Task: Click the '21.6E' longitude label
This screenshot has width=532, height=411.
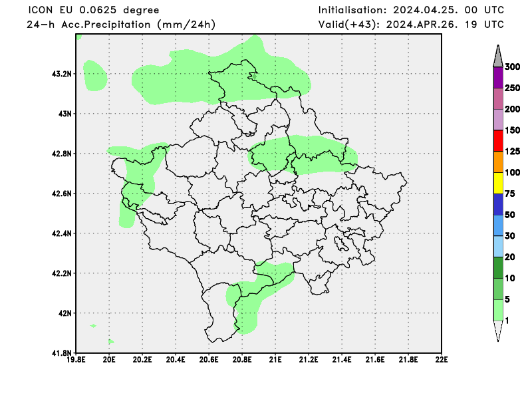Action: (375, 359)
